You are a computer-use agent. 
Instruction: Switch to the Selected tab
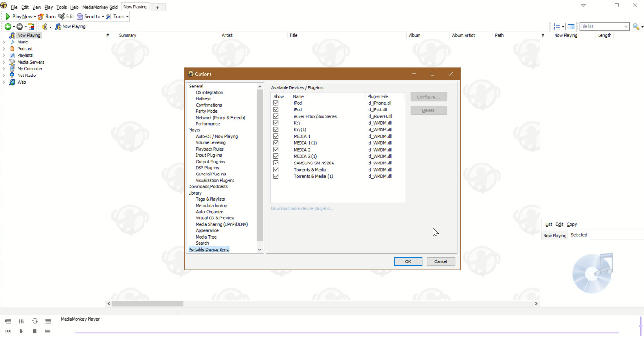[578, 235]
